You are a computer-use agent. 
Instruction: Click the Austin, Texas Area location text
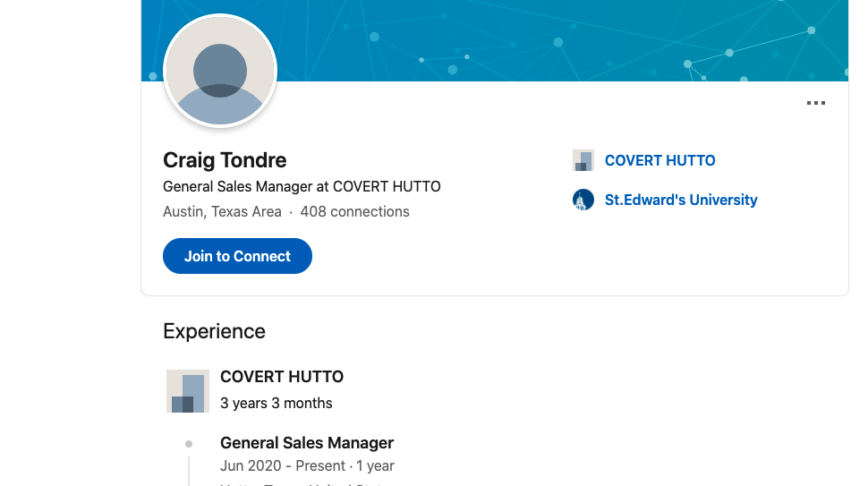pos(221,212)
